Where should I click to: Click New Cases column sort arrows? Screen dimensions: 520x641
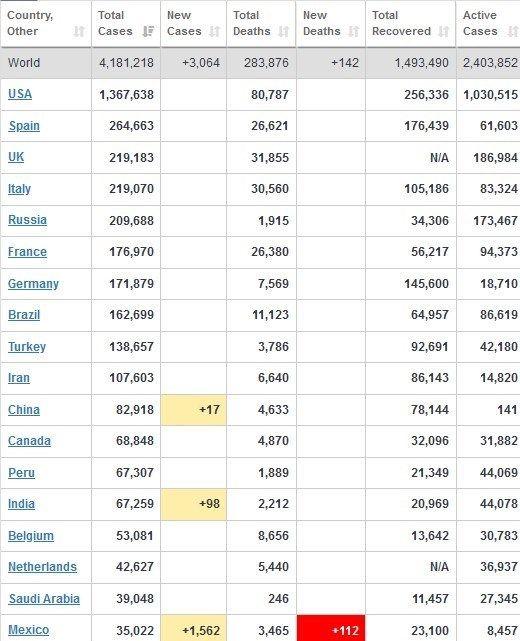click(x=215, y=31)
